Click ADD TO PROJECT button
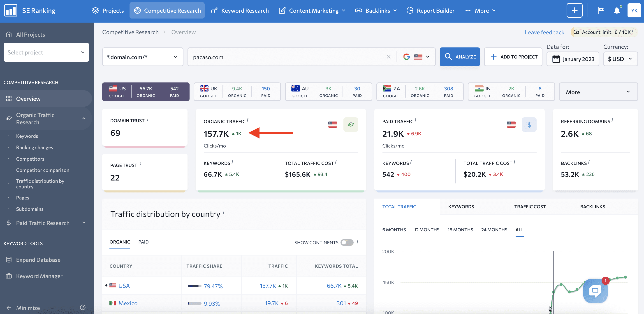The width and height of the screenshot is (644, 314). pos(513,57)
